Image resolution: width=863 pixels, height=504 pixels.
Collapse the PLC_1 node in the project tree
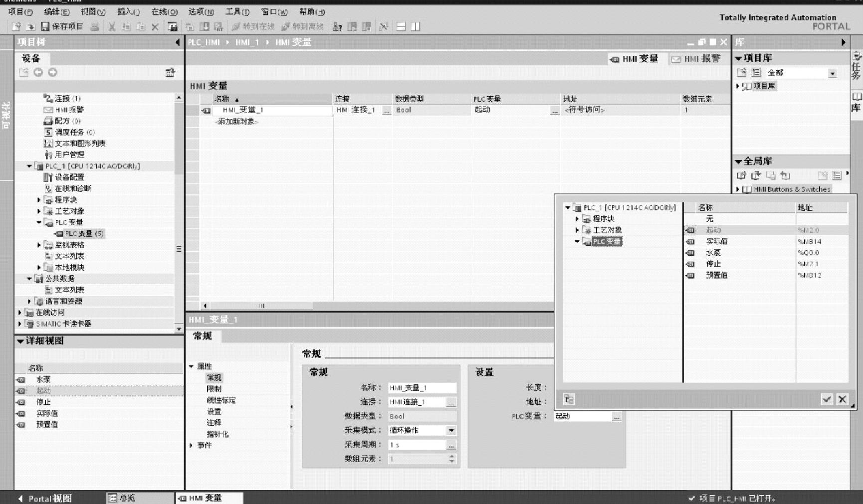(x=29, y=166)
